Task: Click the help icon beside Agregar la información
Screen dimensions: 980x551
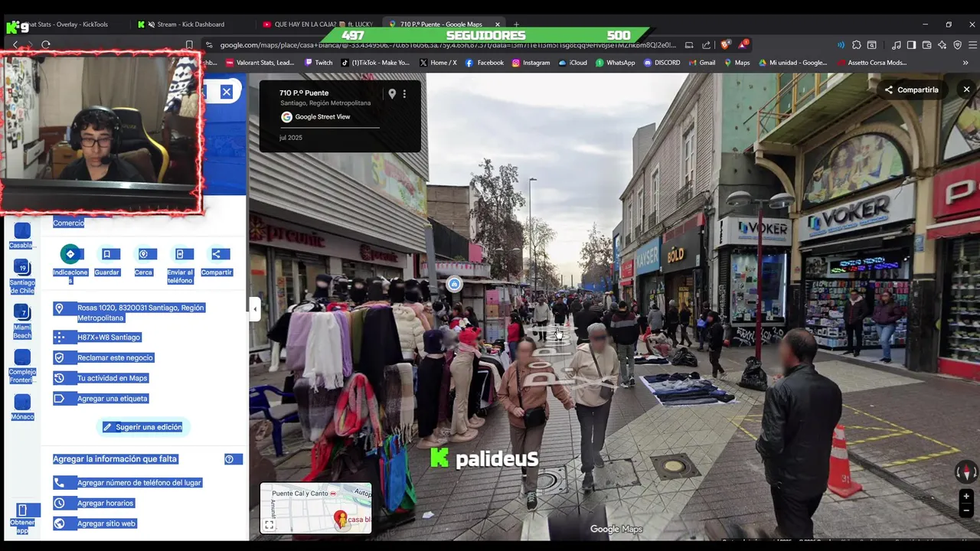Action: 229,459
